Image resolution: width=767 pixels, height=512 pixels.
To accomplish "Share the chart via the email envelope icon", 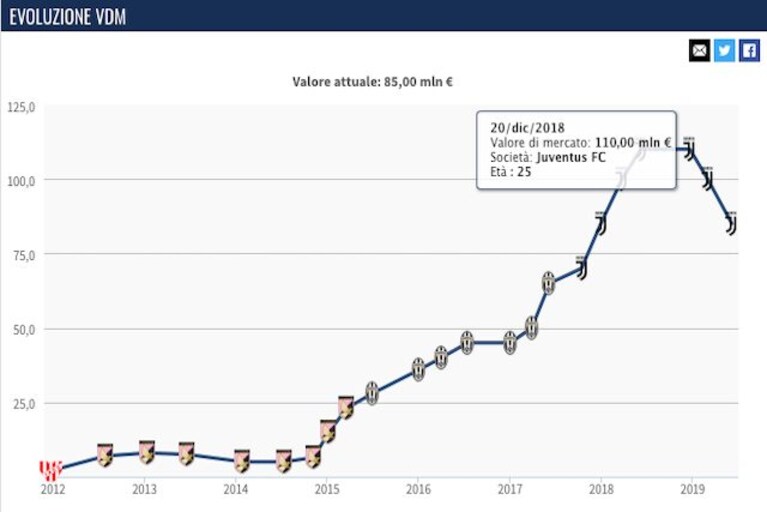I will 699,50.
